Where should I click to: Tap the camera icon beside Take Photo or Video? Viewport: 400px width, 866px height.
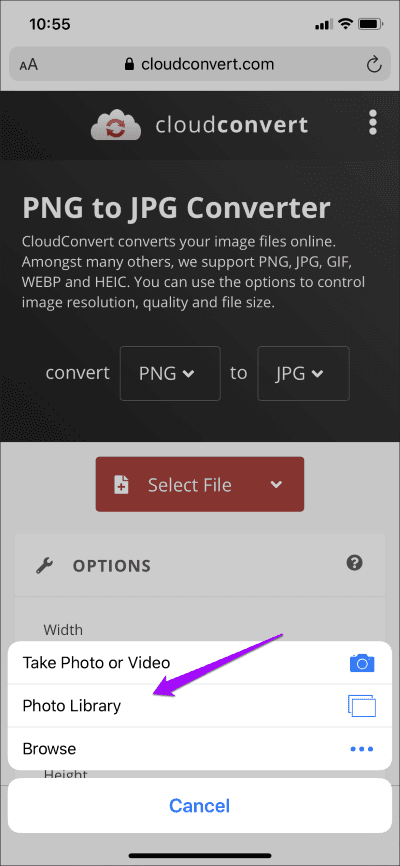pos(362,662)
